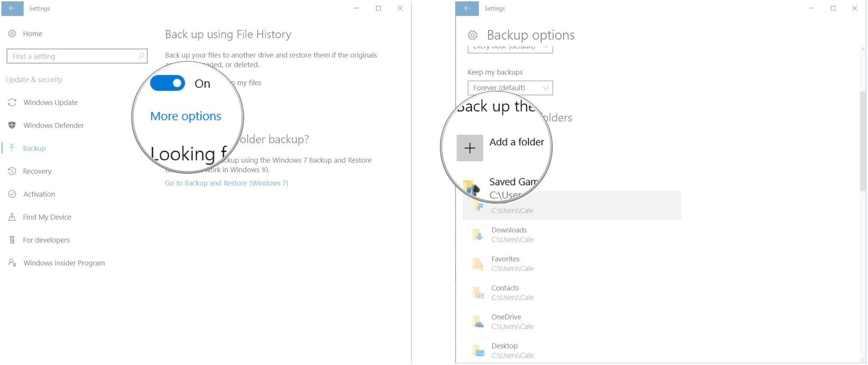The height and width of the screenshot is (365, 868).
Task: Click the Recovery clock icon
Action: [12, 171]
